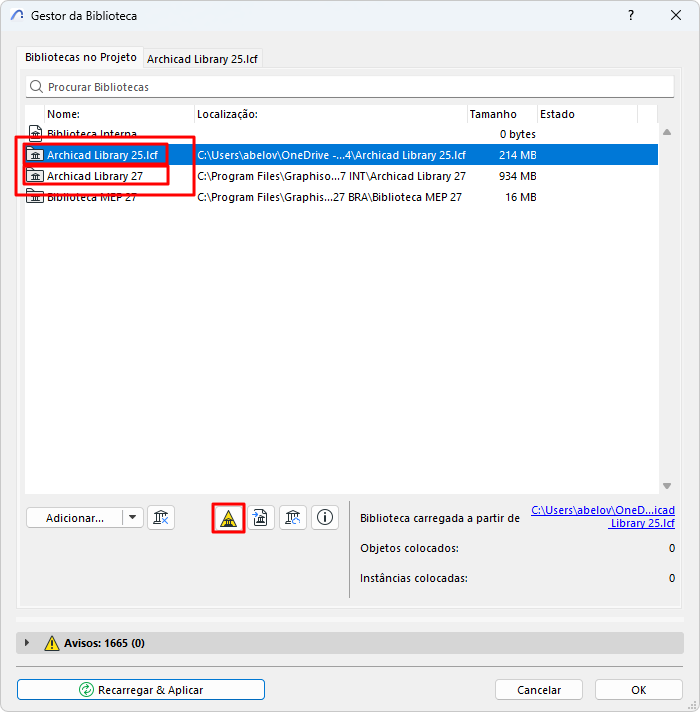Click the 934 MB size cell
Screen dimensions: 700x712
click(x=518, y=176)
